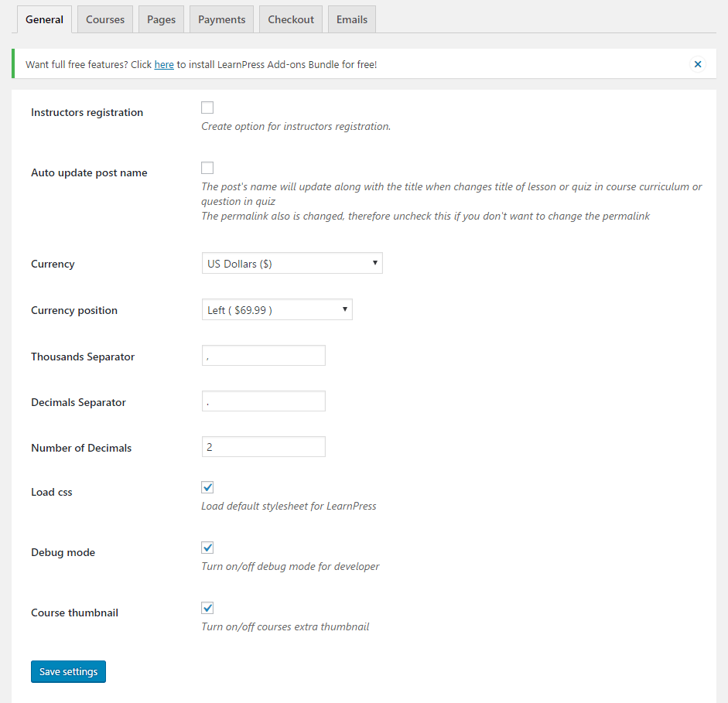Select the General tab
The width and height of the screenshot is (728, 703).
tap(44, 19)
